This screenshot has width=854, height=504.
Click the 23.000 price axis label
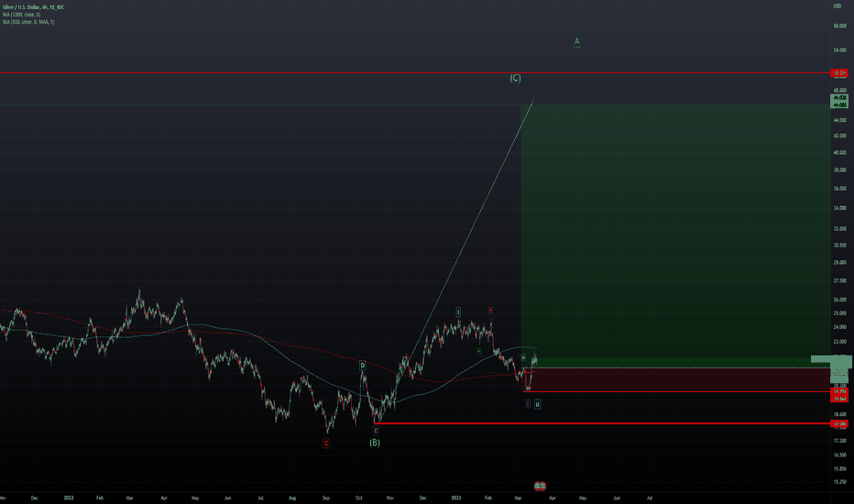tap(840, 342)
